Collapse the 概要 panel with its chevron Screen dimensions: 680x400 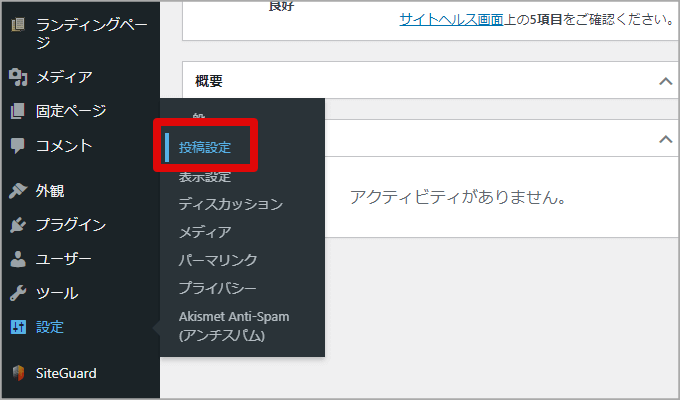pyautogui.click(x=666, y=81)
